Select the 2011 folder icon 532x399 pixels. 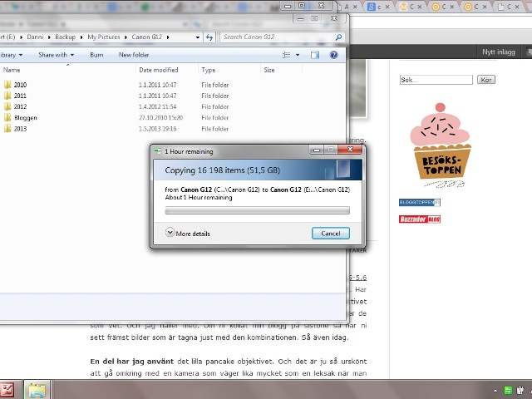(x=7, y=96)
